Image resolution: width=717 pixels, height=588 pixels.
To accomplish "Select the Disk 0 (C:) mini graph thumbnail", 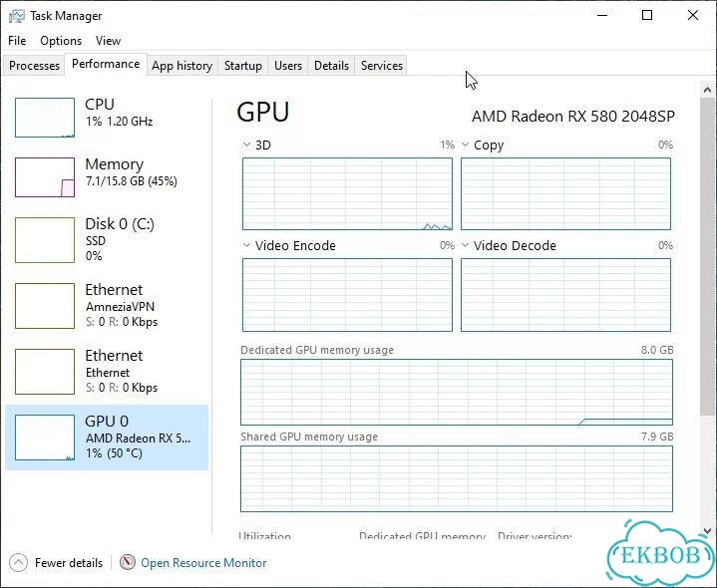I will point(45,240).
